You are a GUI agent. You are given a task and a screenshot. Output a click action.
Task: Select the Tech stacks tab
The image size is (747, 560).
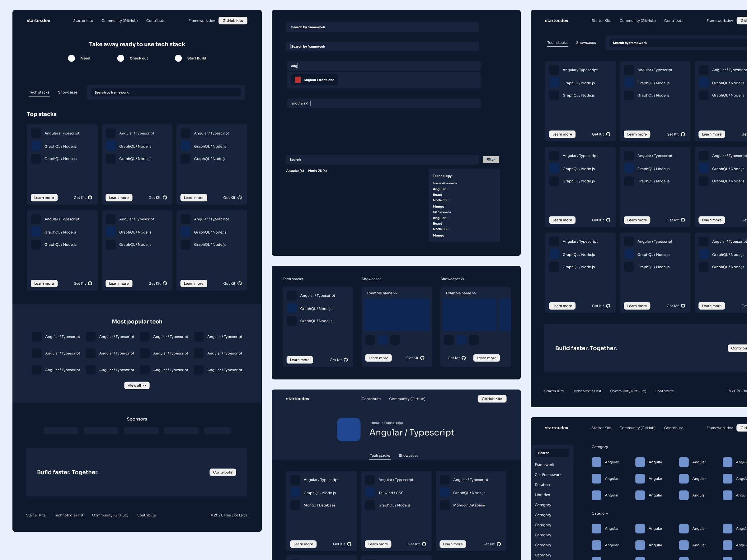pyautogui.click(x=38, y=92)
